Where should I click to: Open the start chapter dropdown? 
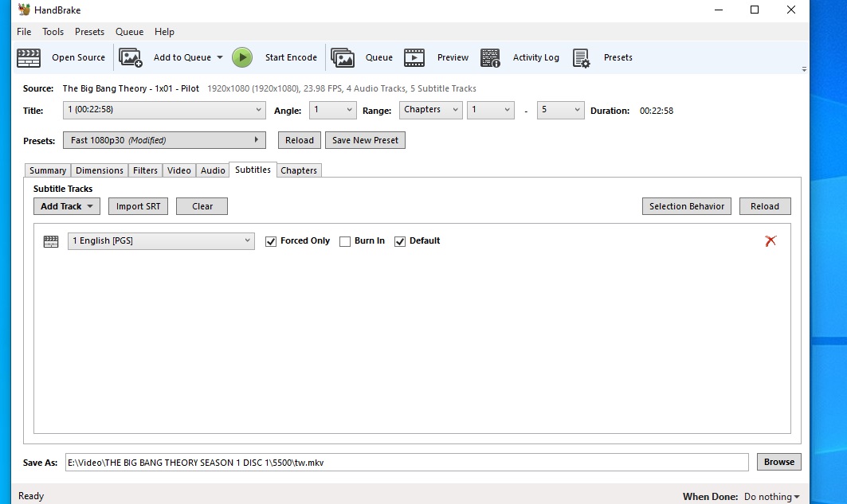click(x=491, y=110)
